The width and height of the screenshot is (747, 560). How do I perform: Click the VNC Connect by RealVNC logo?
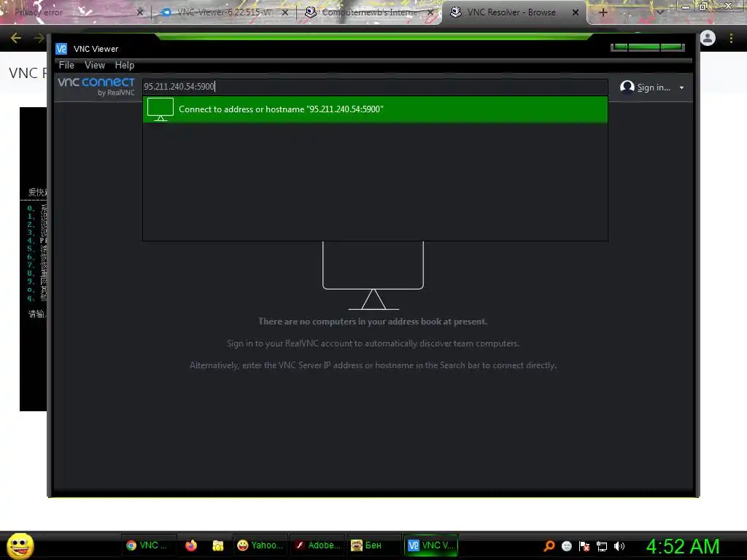[x=96, y=87]
